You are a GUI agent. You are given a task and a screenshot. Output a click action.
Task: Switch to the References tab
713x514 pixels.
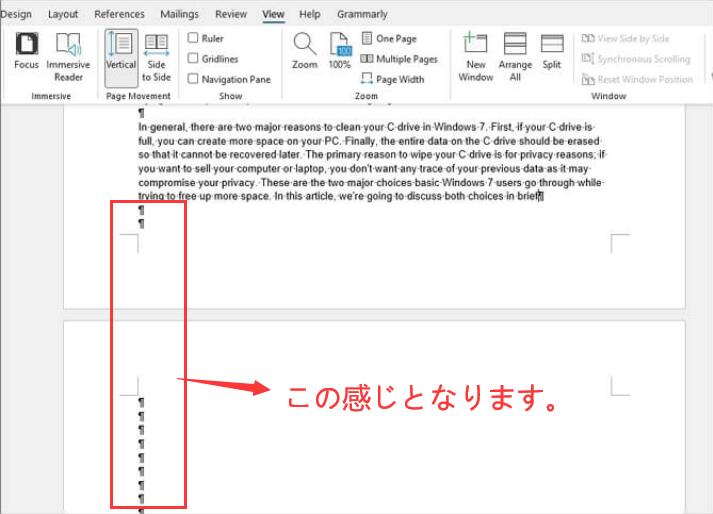tap(119, 14)
